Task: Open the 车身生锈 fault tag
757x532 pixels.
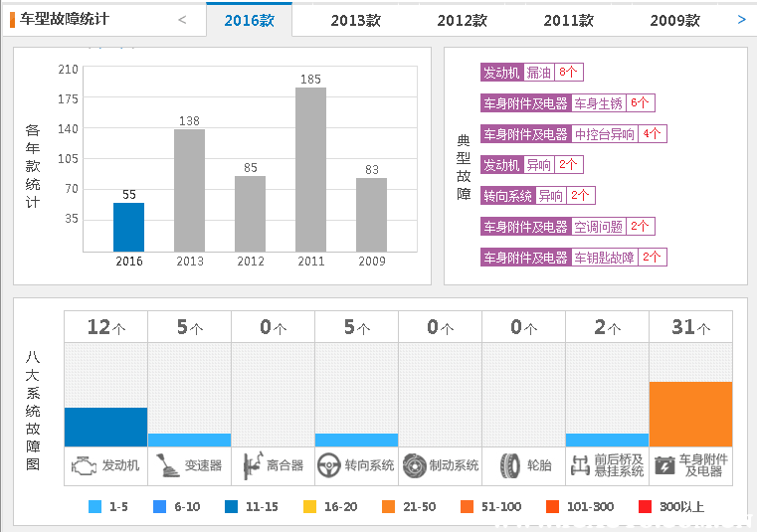Action: coord(599,103)
